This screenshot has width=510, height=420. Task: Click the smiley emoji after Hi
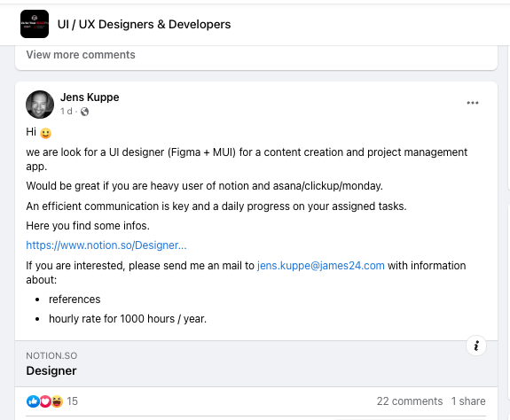coord(45,133)
